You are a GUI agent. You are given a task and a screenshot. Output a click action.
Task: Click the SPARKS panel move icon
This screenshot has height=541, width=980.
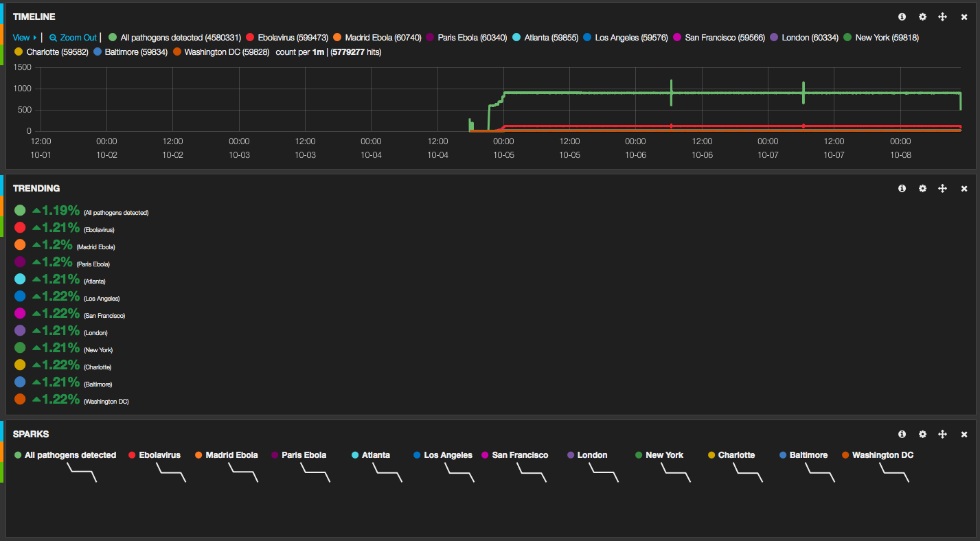[943, 434]
